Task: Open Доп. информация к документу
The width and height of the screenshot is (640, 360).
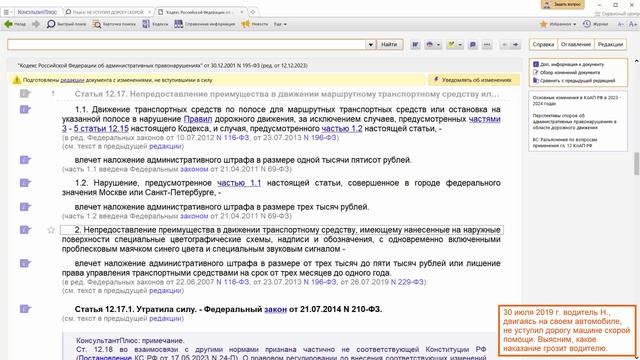Action: pyautogui.click(x=568, y=64)
